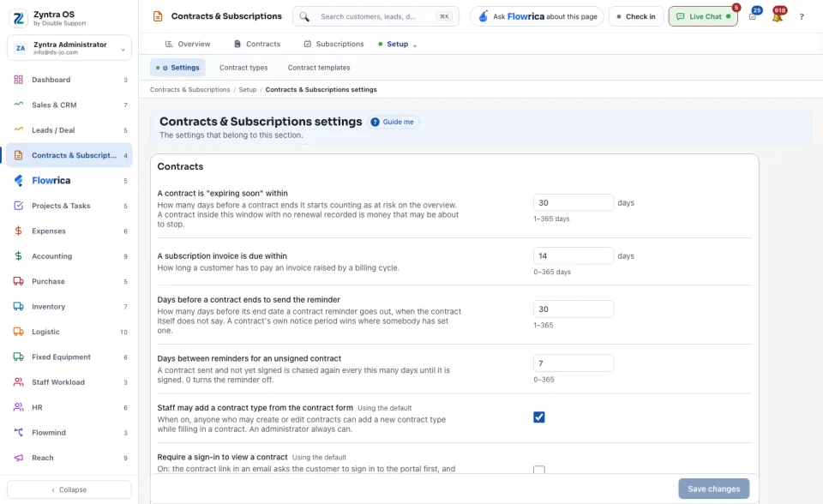Click the Logistic badge count 10
The height and width of the screenshot is (504, 823).
[x=123, y=332]
